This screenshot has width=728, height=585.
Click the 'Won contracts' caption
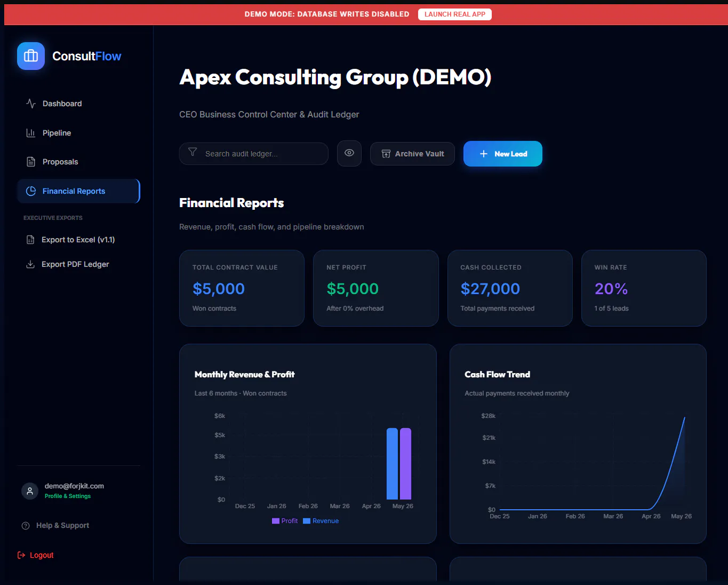tap(214, 309)
